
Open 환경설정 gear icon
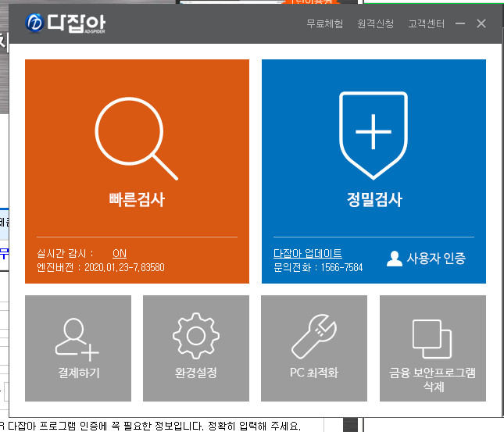[196, 336]
